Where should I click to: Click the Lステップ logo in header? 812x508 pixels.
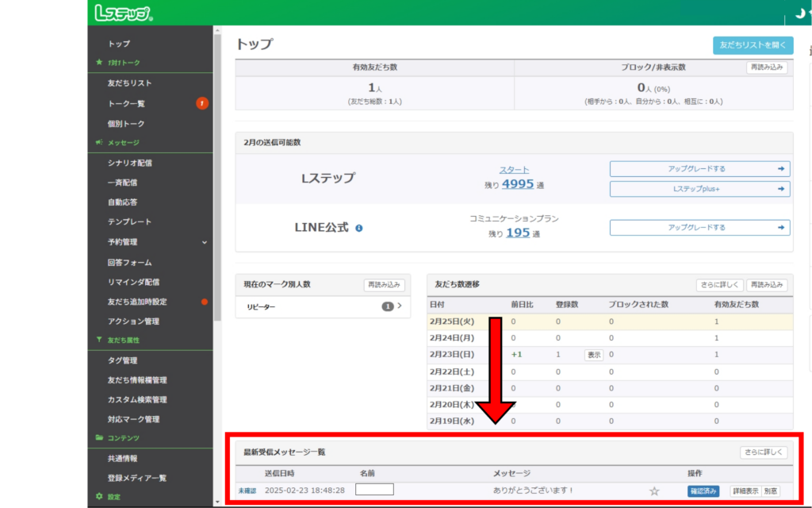[123, 13]
